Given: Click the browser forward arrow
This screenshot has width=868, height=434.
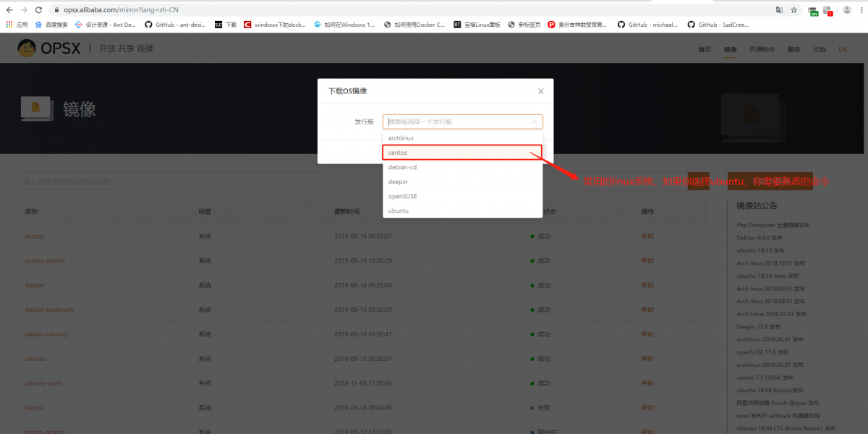Looking at the screenshot, I should [x=25, y=10].
